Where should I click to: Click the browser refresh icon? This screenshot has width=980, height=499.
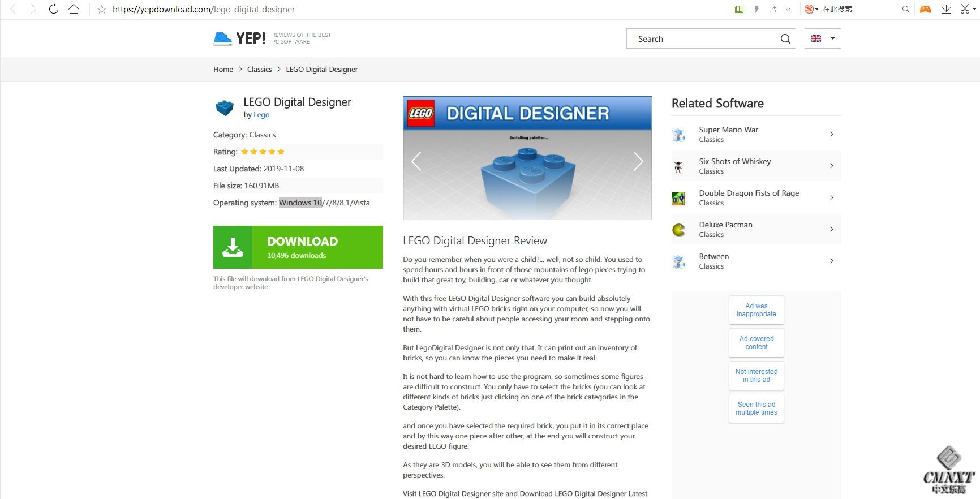53,9
